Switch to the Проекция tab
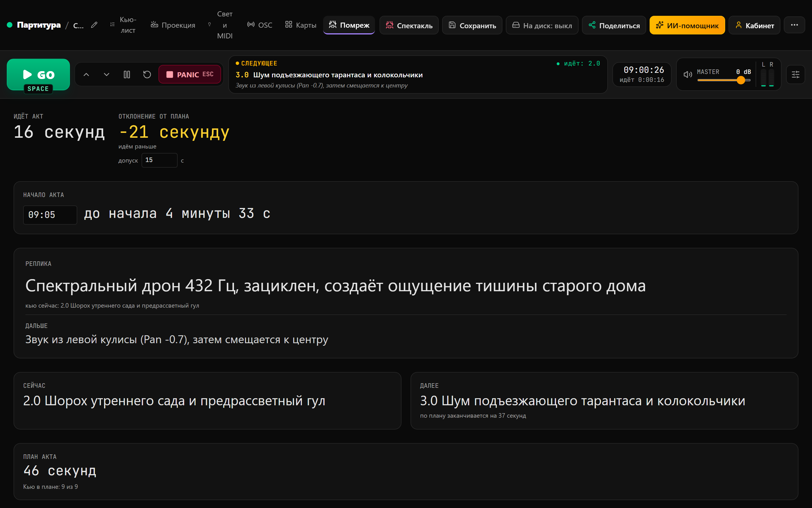Image resolution: width=812 pixels, height=508 pixels. pos(173,25)
